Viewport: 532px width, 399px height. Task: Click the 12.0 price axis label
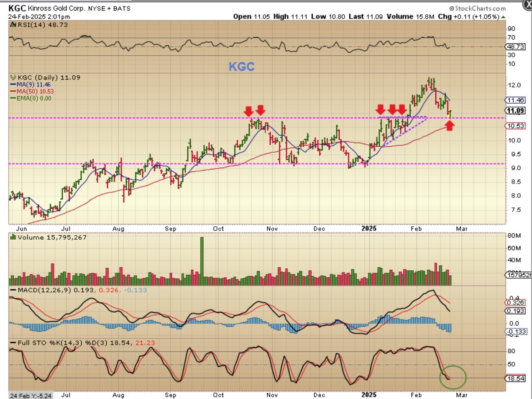click(x=514, y=85)
